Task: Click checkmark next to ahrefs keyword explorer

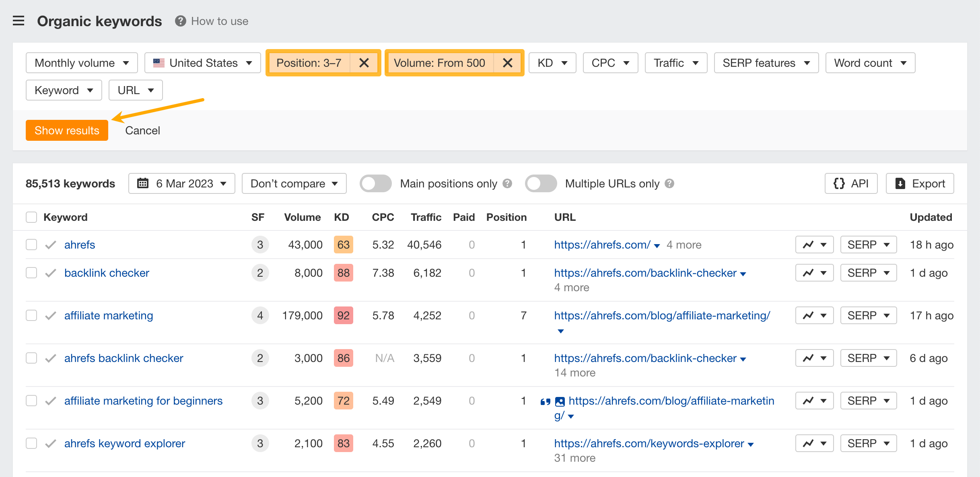Action: point(51,443)
